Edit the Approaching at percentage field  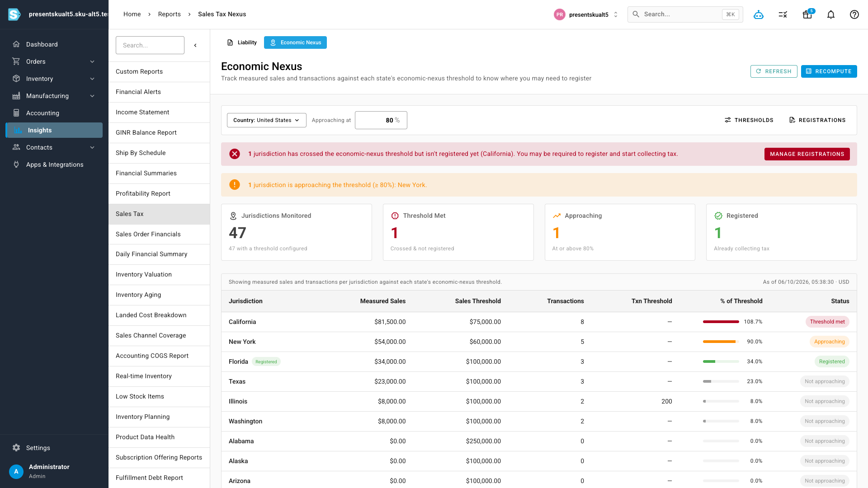[x=381, y=120]
